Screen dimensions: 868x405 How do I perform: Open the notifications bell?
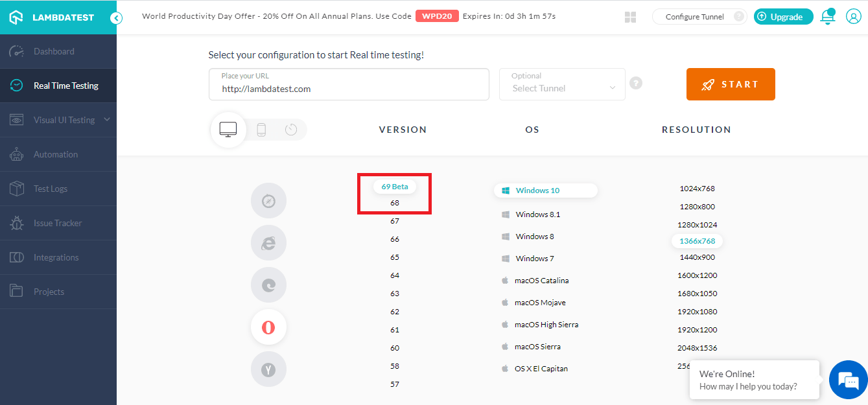point(827,16)
